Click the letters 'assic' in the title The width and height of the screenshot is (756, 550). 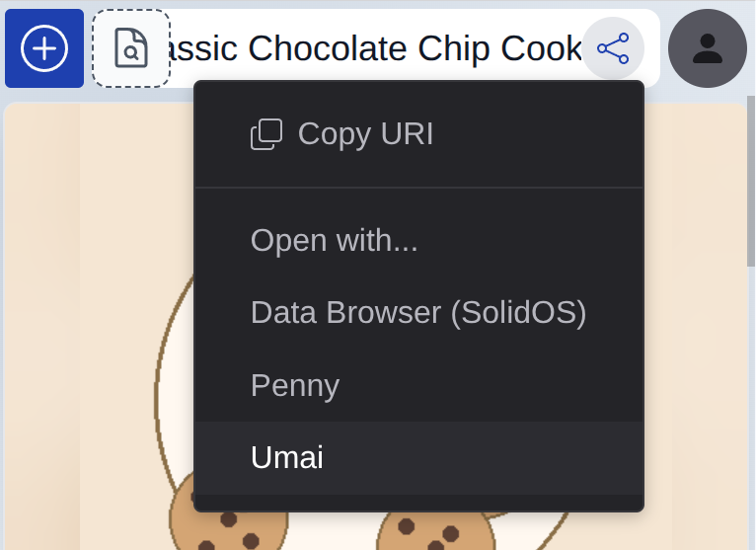[204, 48]
